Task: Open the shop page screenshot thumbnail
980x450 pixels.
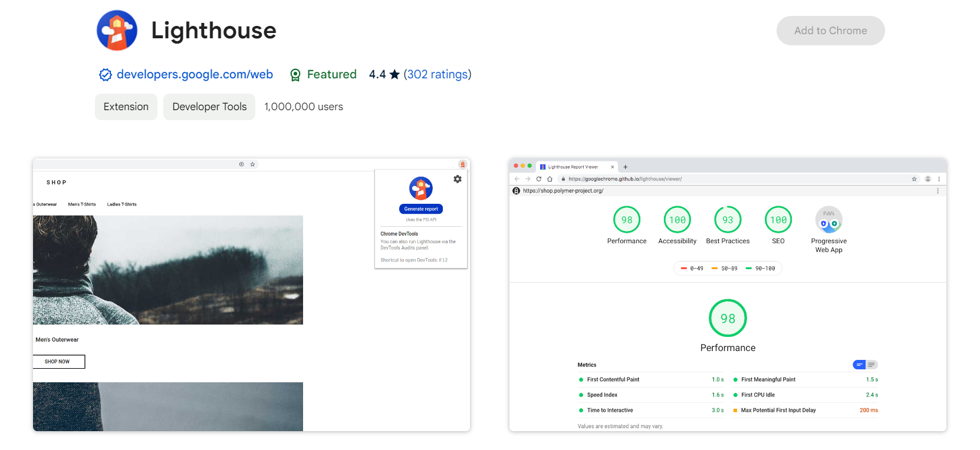Action: click(x=251, y=295)
